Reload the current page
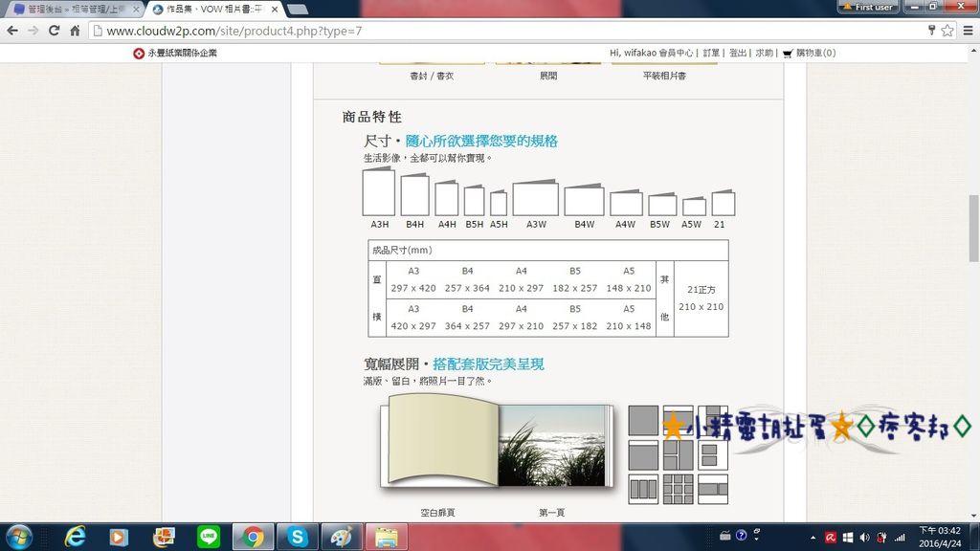 [55, 31]
